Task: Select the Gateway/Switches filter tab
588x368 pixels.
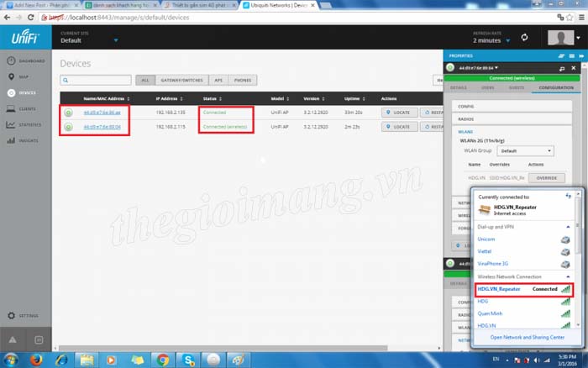Action: 182,81
